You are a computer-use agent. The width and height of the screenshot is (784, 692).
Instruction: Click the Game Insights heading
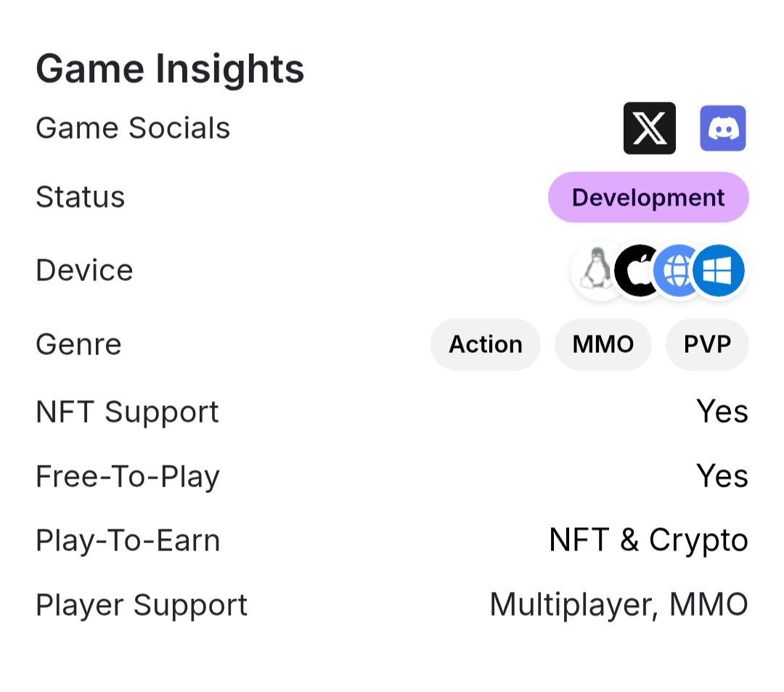pyautogui.click(x=170, y=69)
